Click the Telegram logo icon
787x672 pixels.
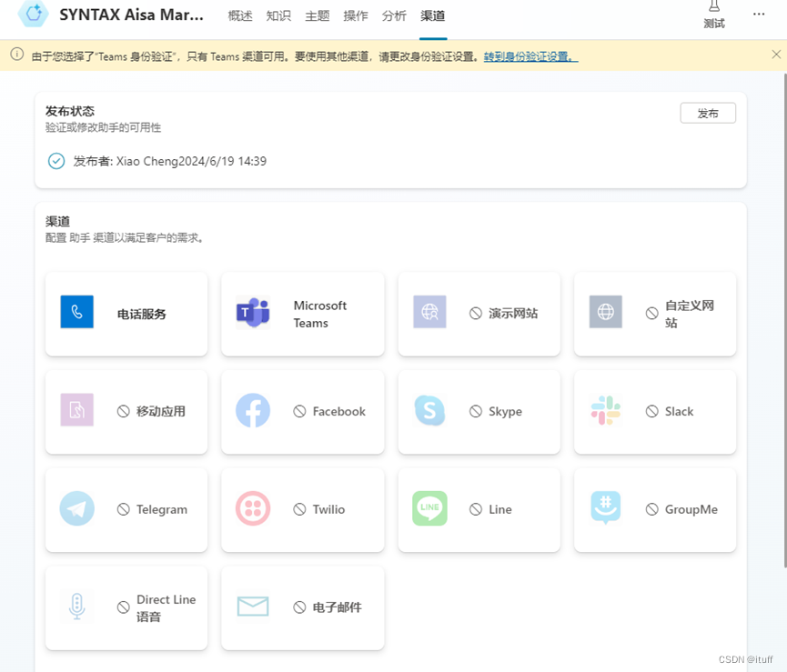[x=76, y=508]
